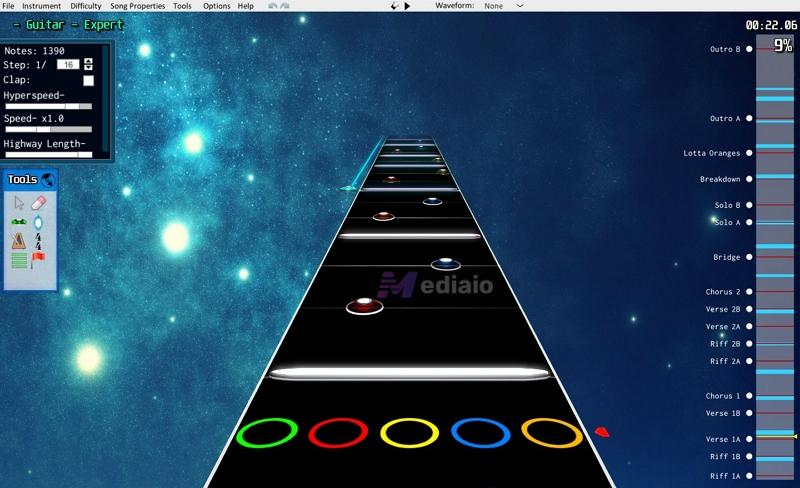Adjust the Hyperspeed slider
The height and width of the screenshot is (488, 800).
pos(48,106)
